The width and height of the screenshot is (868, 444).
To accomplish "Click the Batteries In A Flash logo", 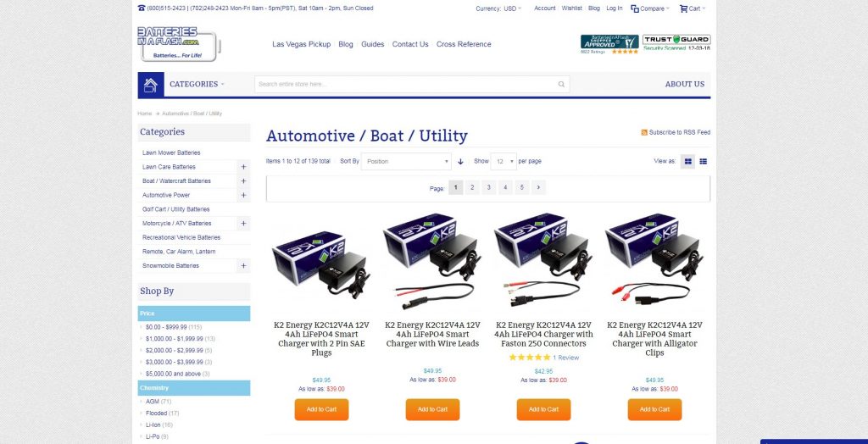I will point(179,44).
